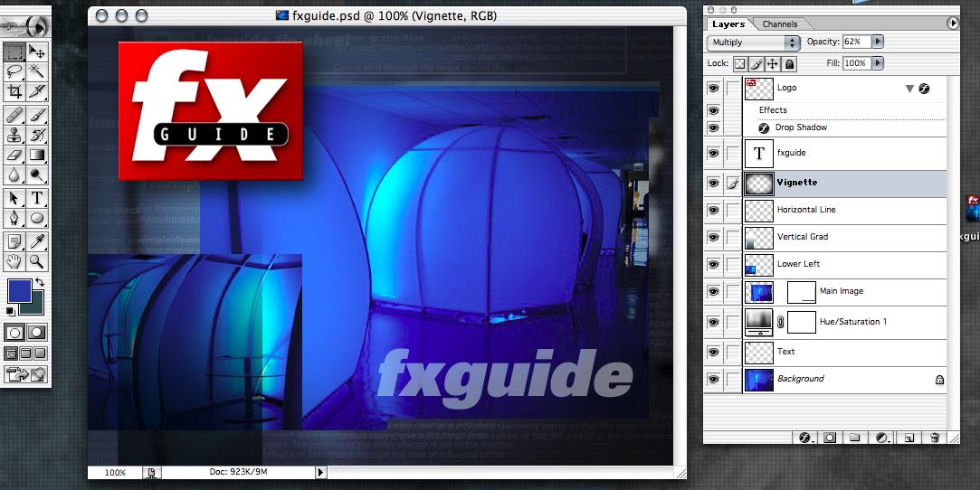Click the Adobe Online feather banner atop toolbox
980x490 pixels.
point(24,25)
